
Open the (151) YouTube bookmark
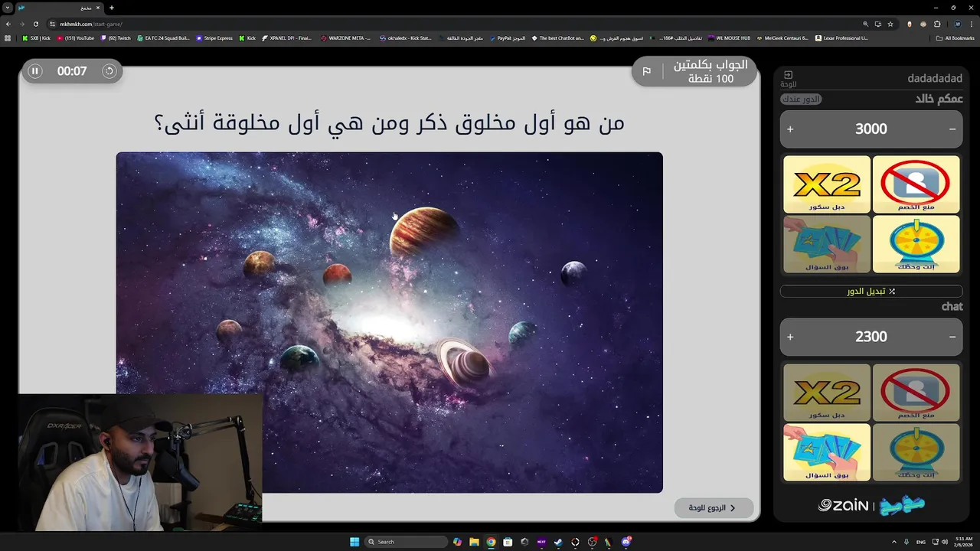(76, 37)
